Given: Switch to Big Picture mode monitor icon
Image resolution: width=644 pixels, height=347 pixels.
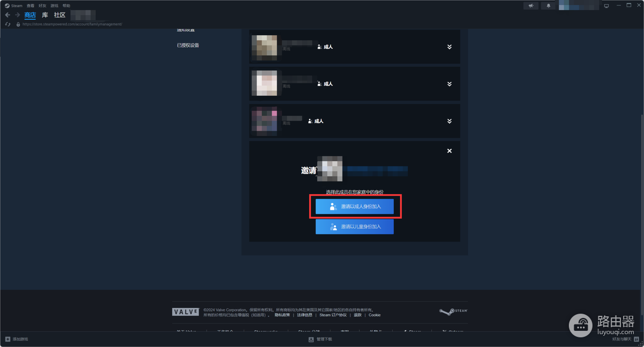Looking at the screenshot, I should point(606,6).
